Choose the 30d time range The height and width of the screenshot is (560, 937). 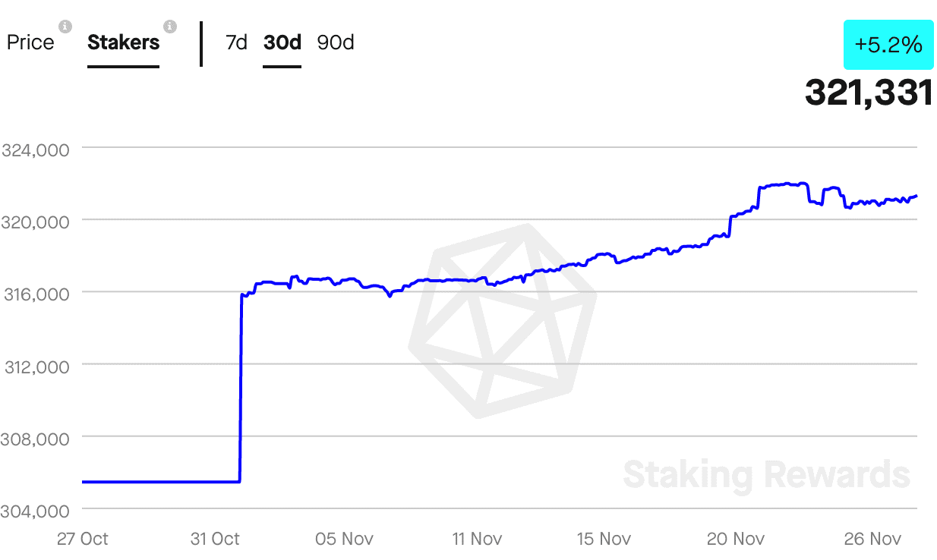click(x=282, y=42)
